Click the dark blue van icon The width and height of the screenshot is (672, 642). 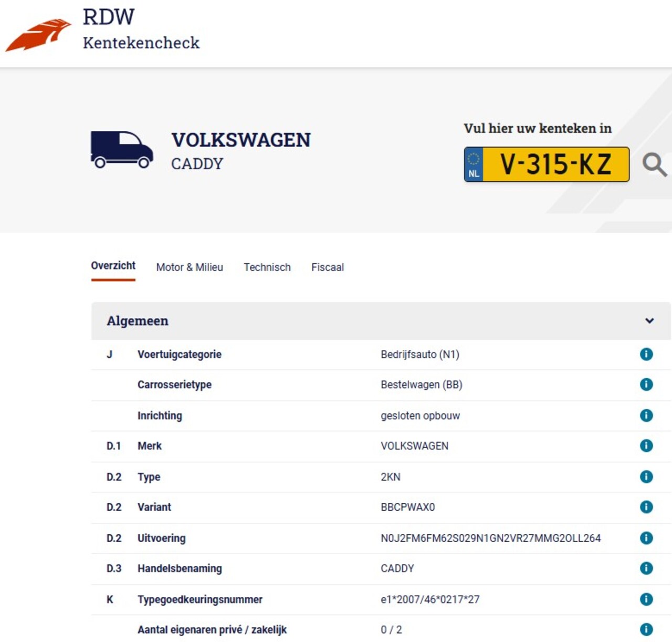(122, 150)
